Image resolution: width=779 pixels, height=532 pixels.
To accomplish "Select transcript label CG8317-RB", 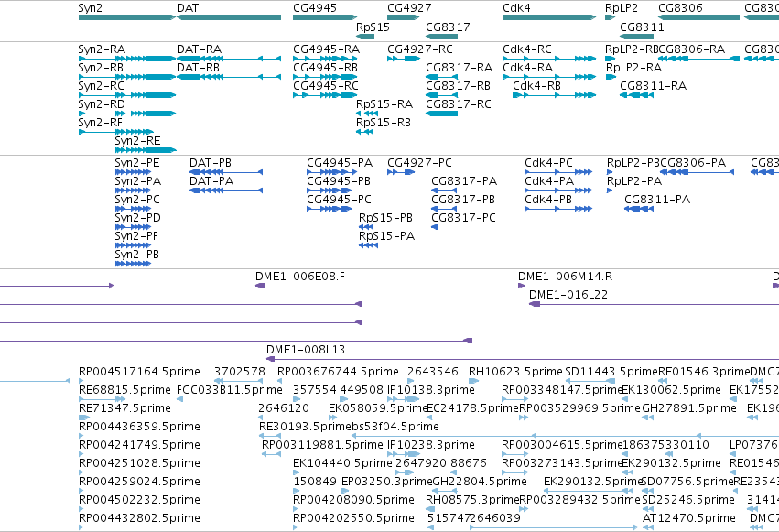I will coord(458,86).
